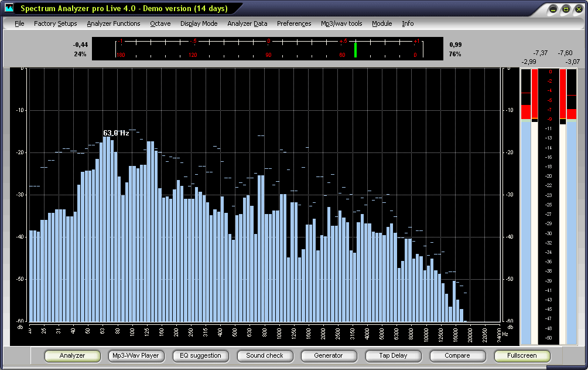
Task: Click the Compare button
Action: click(x=457, y=356)
